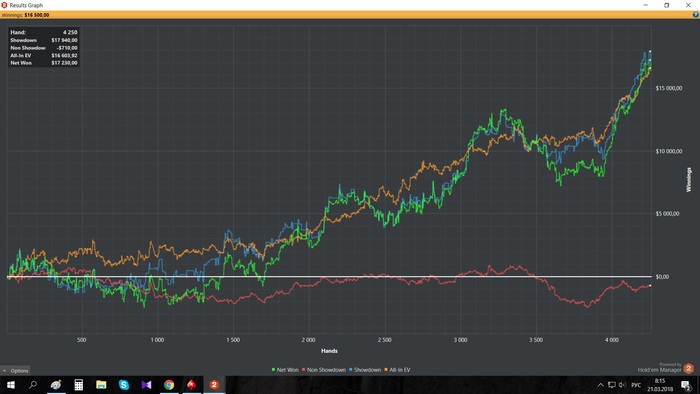Toggle the All-In EV legend entry
The height and width of the screenshot is (394, 700).
point(397,370)
